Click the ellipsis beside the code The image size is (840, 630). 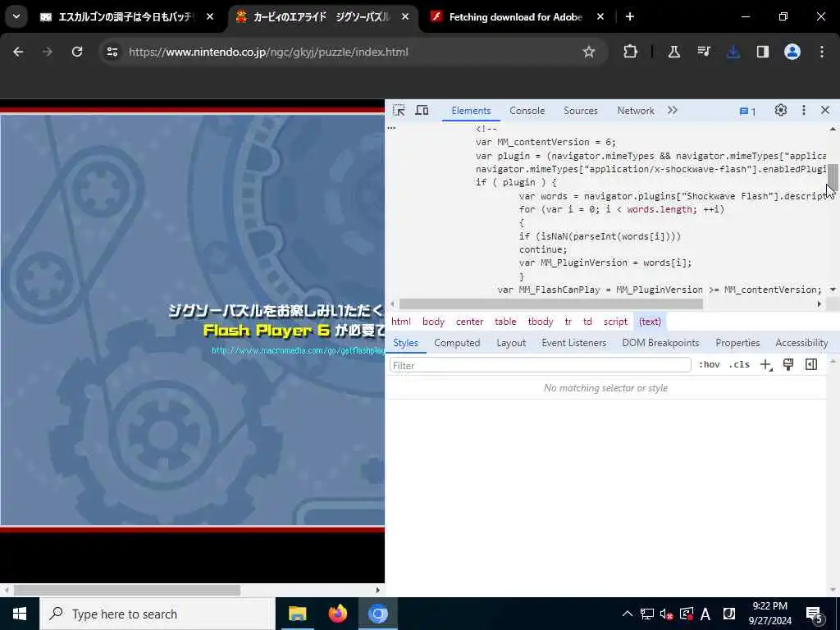[x=391, y=128]
